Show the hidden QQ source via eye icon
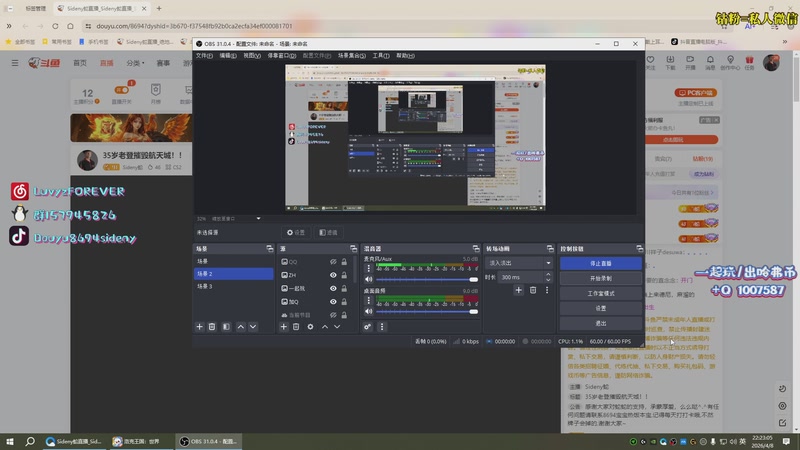Viewport: 800px width, 450px height. click(333, 262)
